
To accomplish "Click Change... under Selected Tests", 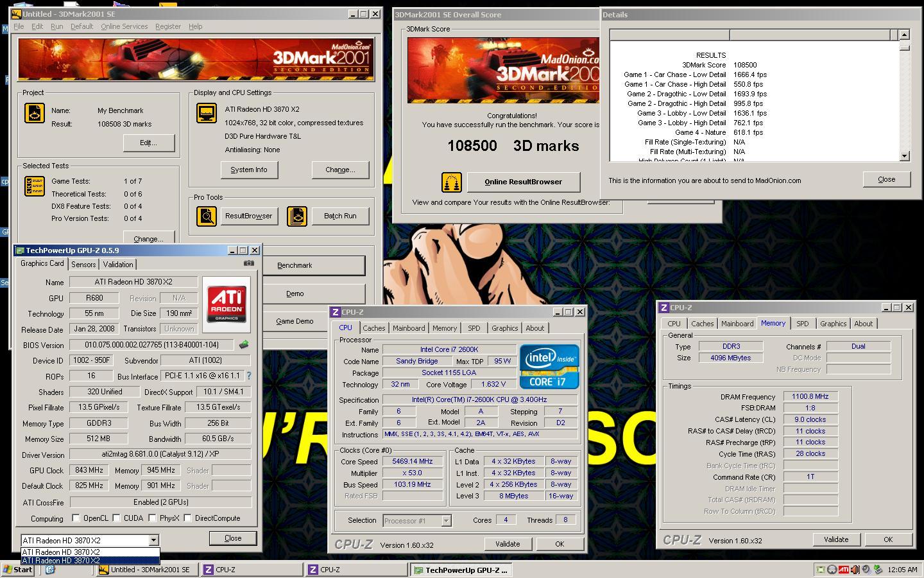I will [149, 238].
